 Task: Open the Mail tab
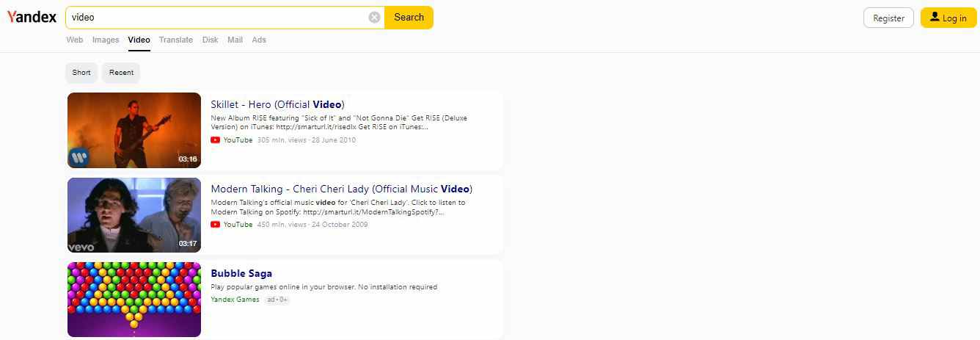(235, 40)
